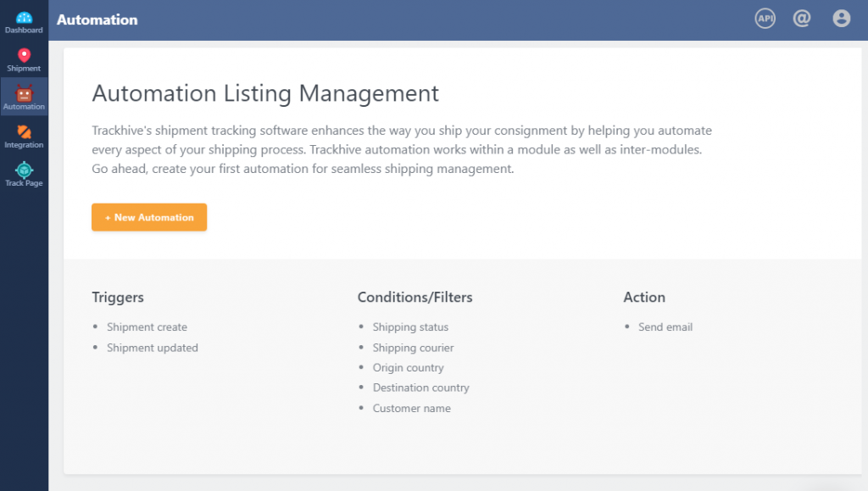Open the Integration sidebar icon
The image size is (868, 491).
click(24, 131)
